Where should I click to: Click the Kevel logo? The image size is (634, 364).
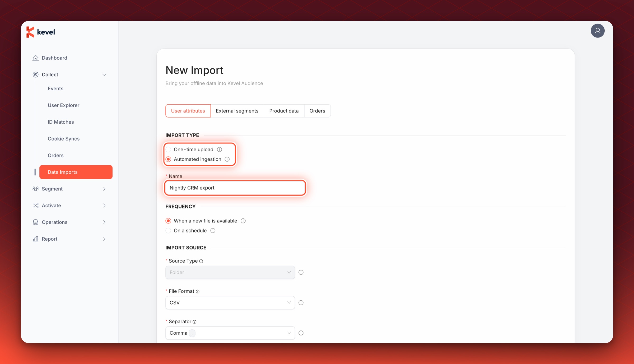pyautogui.click(x=41, y=32)
